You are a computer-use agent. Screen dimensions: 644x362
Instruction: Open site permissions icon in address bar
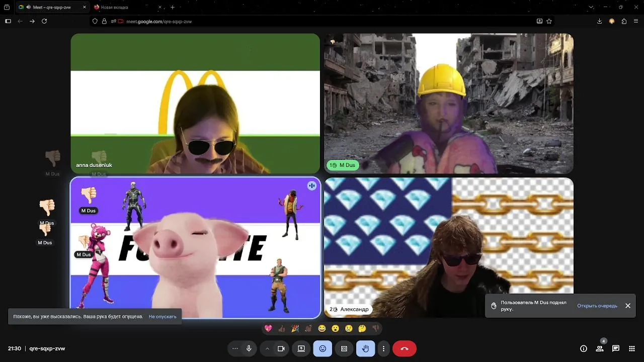click(114, 21)
